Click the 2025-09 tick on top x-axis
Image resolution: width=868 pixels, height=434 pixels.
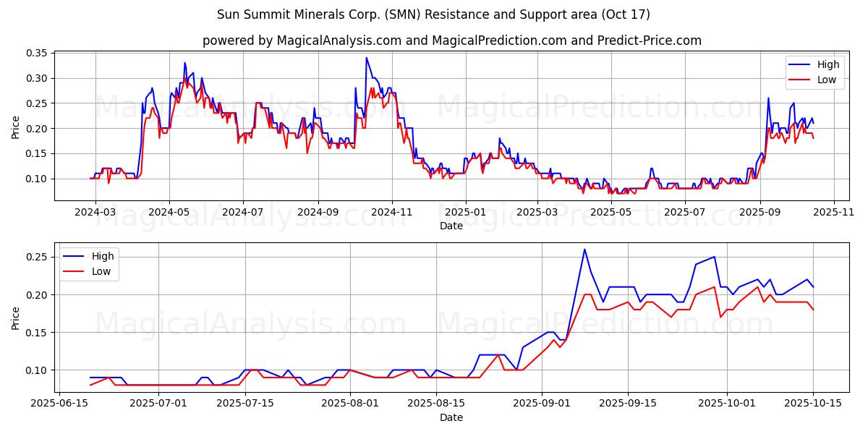(759, 213)
